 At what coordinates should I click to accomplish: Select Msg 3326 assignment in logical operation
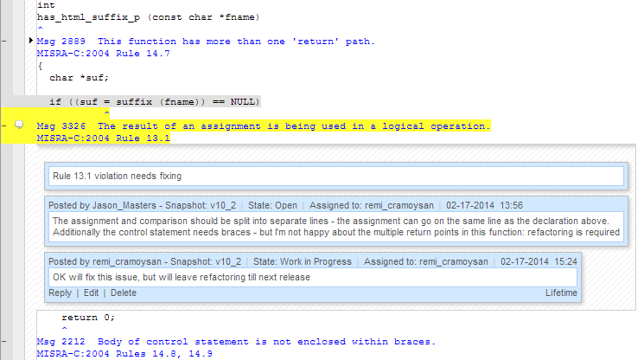pyautogui.click(x=264, y=126)
